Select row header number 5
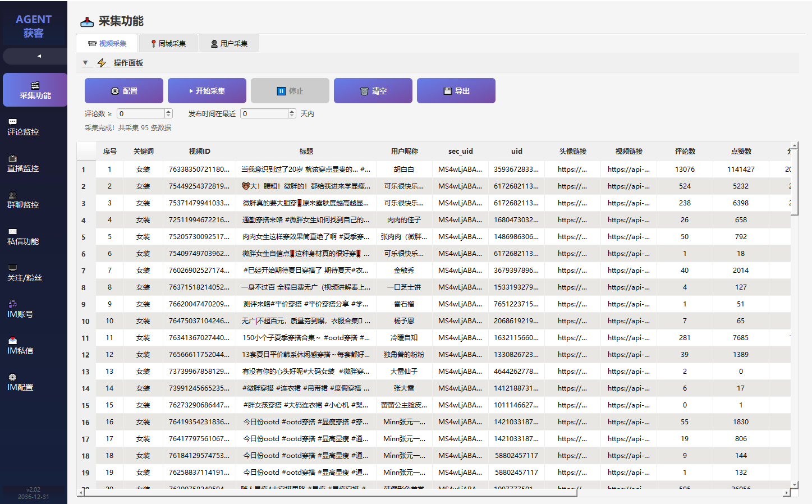 [86, 237]
